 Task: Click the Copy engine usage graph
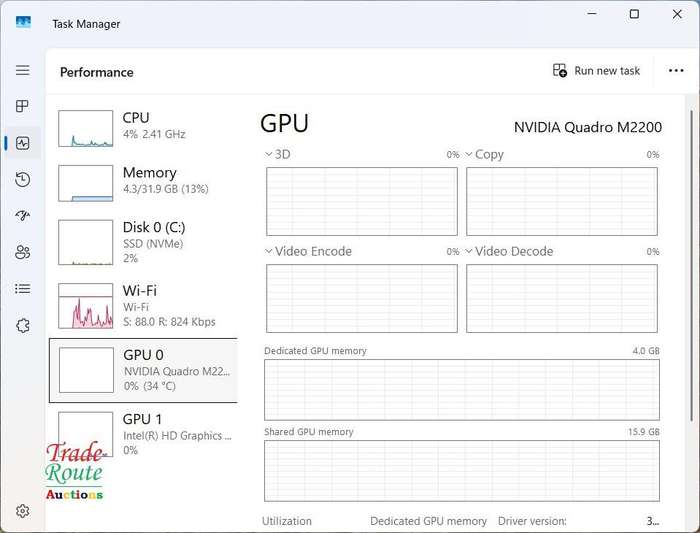click(x=562, y=201)
